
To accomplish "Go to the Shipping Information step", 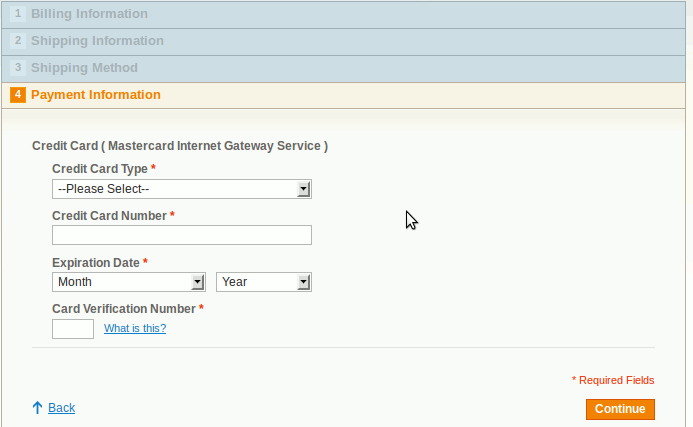I will [x=343, y=42].
